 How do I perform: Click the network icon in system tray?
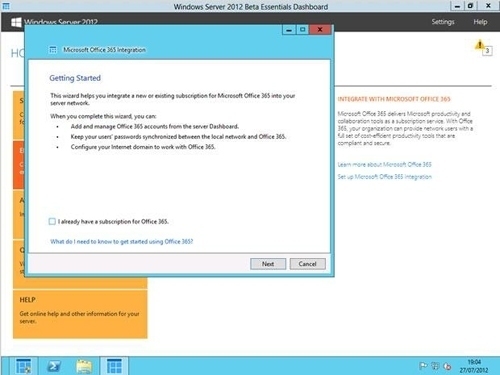coord(435,366)
